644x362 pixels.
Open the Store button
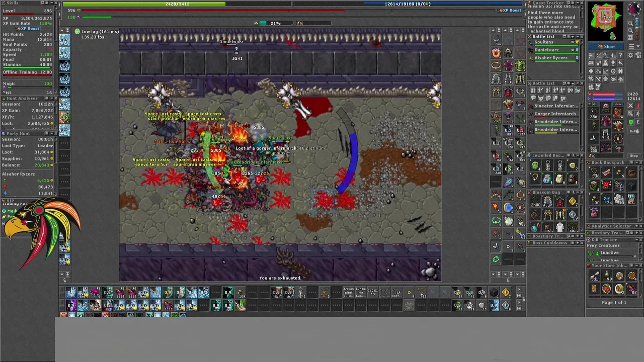tap(606, 46)
